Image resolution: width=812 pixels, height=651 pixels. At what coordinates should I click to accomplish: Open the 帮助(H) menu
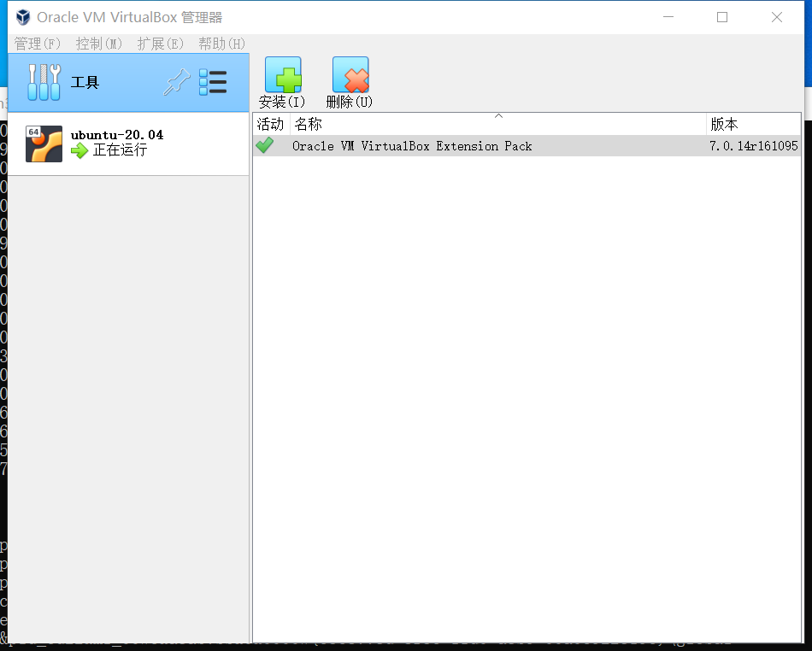pos(221,44)
